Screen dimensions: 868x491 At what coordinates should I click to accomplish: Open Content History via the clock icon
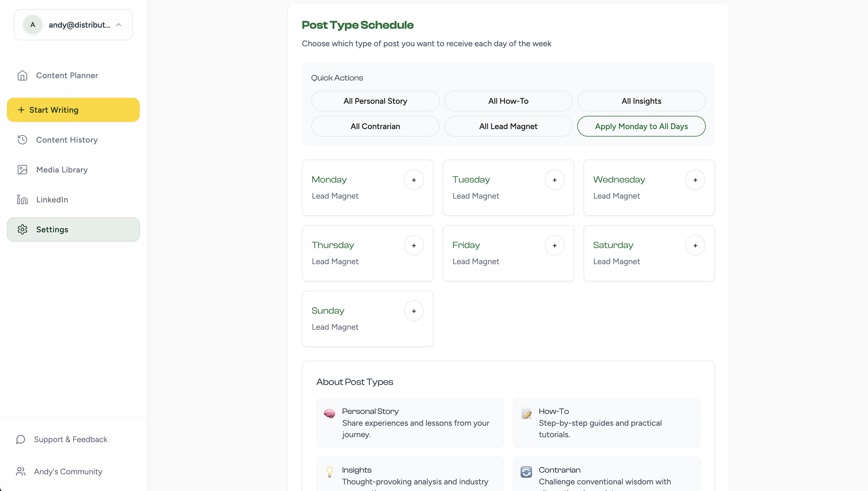[x=22, y=140]
